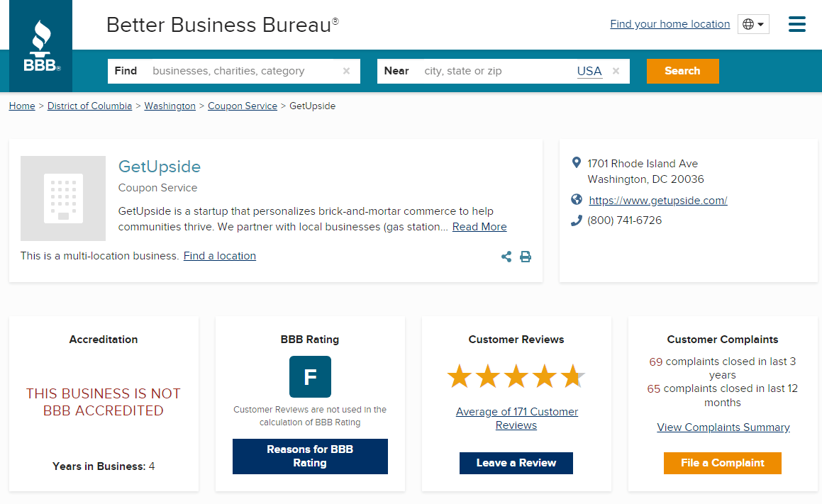
Task: Click the Accreditation heading
Action: pyautogui.click(x=104, y=340)
